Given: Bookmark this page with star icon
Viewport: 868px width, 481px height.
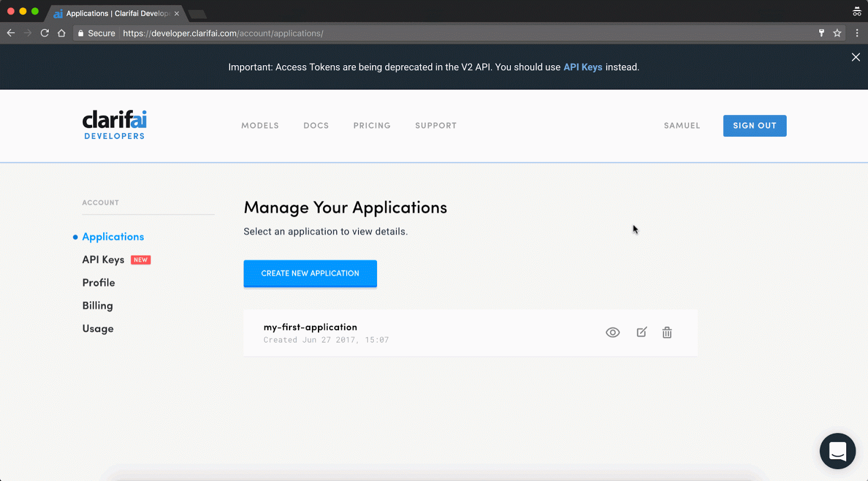Looking at the screenshot, I should (837, 33).
